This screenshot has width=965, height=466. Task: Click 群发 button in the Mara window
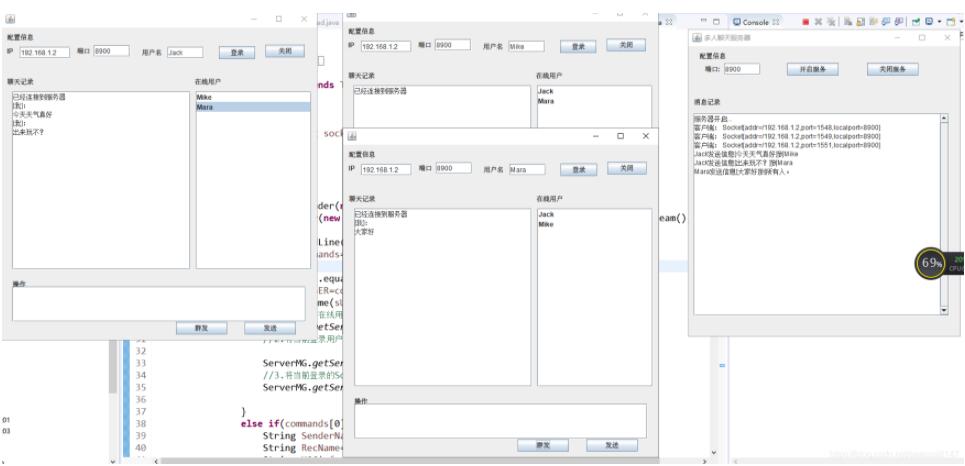543,445
